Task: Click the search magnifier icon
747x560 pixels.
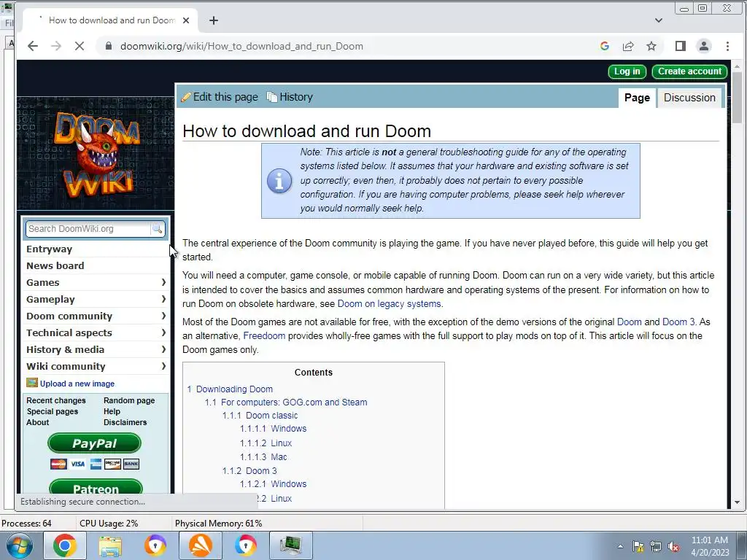Action: click(x=157, y=229)
